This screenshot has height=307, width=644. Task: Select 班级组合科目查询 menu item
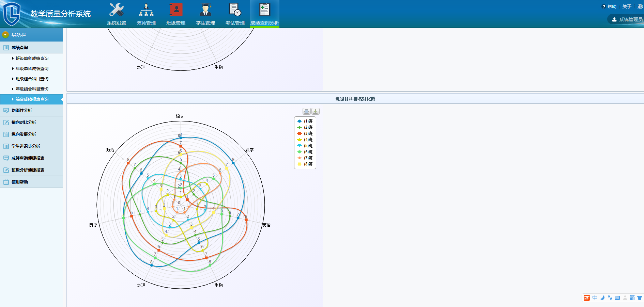point(31,79)
